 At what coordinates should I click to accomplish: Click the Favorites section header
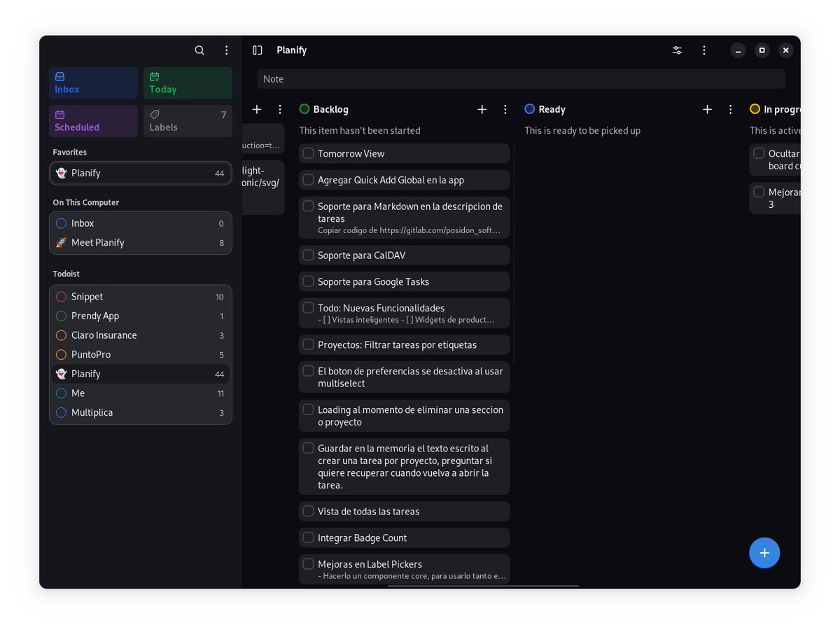(70, 153)
